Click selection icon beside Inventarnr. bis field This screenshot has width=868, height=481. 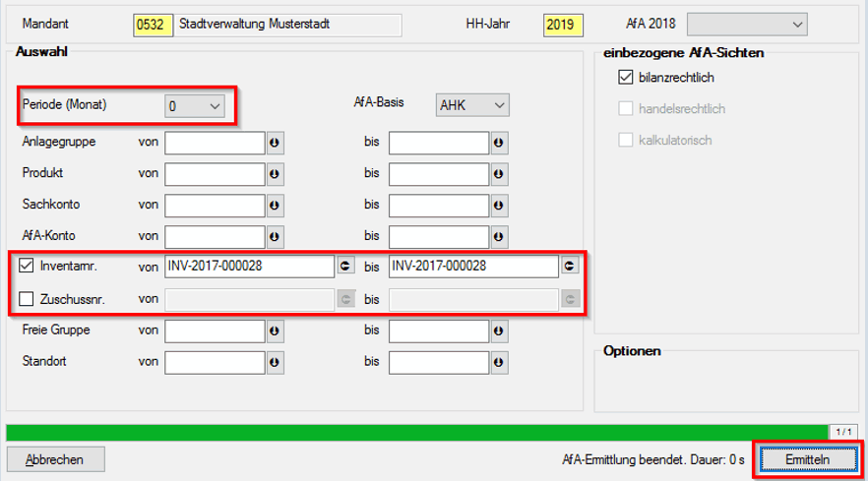570,267
